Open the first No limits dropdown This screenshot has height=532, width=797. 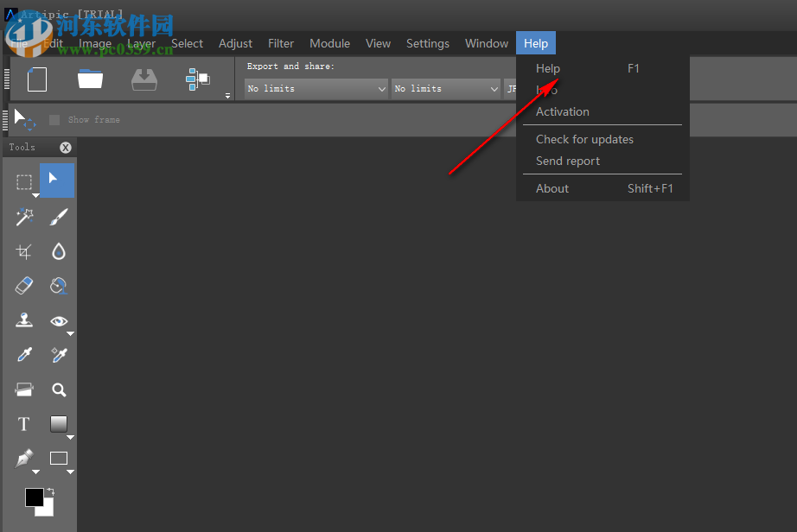316,89
